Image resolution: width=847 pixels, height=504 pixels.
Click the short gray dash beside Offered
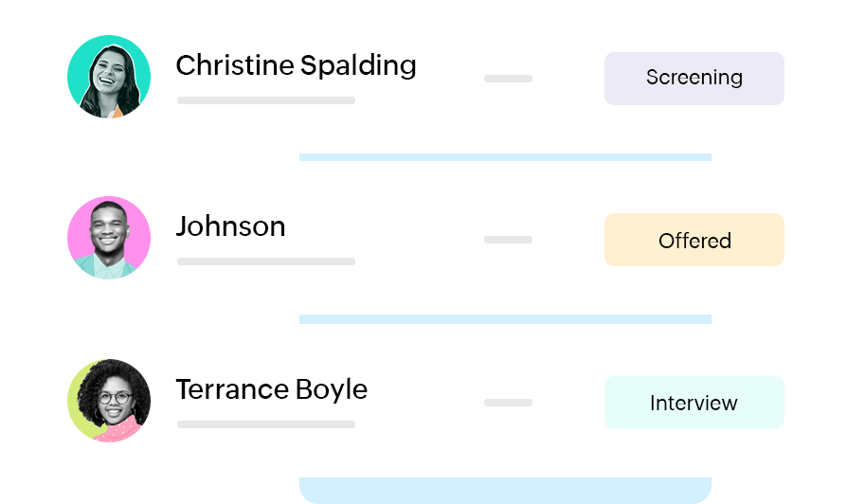(x=508, y=240)
